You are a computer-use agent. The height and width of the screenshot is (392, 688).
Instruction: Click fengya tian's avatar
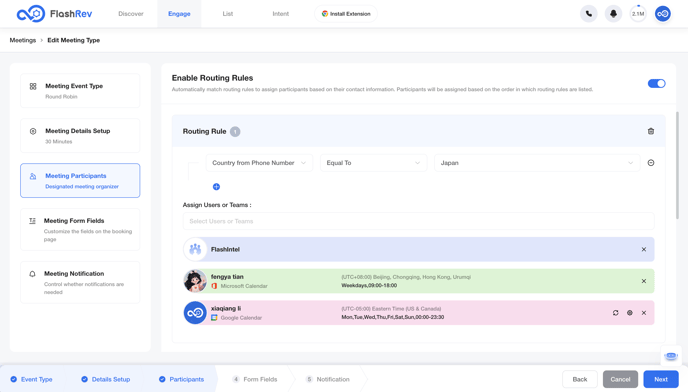[195, 281]
